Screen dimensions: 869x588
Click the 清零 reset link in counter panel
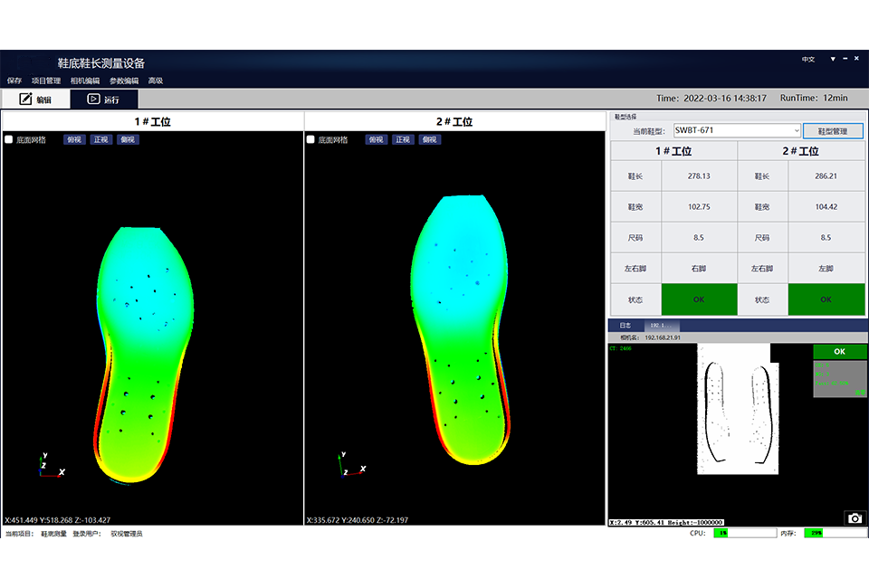tap(859, 394)
